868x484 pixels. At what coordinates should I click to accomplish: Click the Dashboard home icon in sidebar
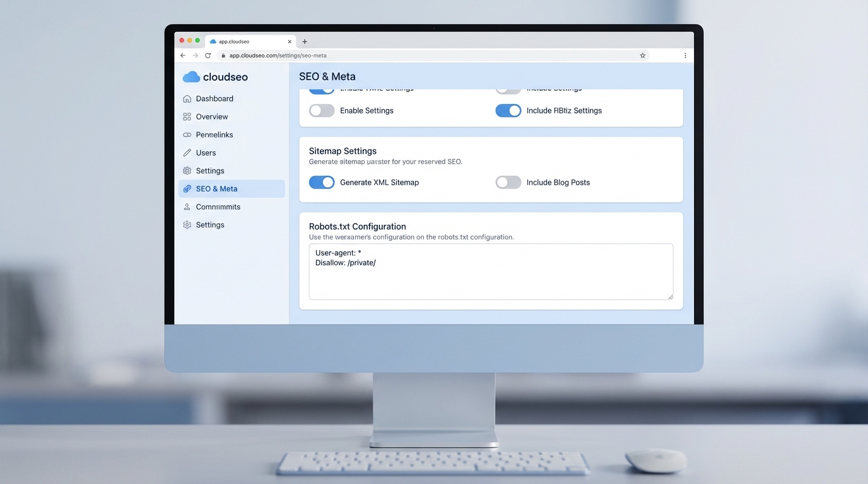pyautogui.click(x=187, y=99)
